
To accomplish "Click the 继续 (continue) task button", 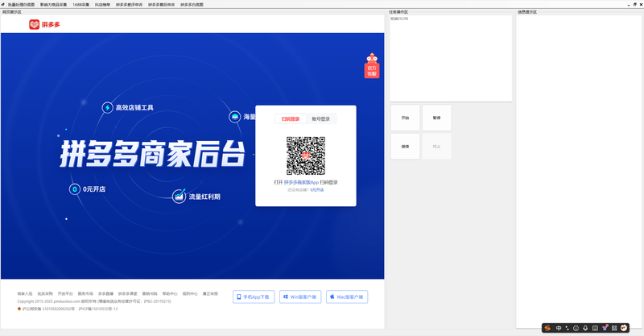I will (405, 147).
